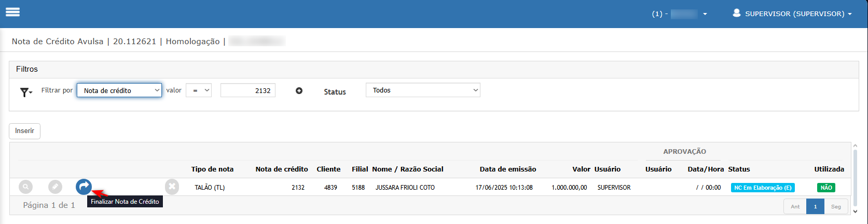This screenshot has width=868, height=224.
Task: Click the JUSSARA FRIOLI COTO name cell
Action: (x=405, y=188)
